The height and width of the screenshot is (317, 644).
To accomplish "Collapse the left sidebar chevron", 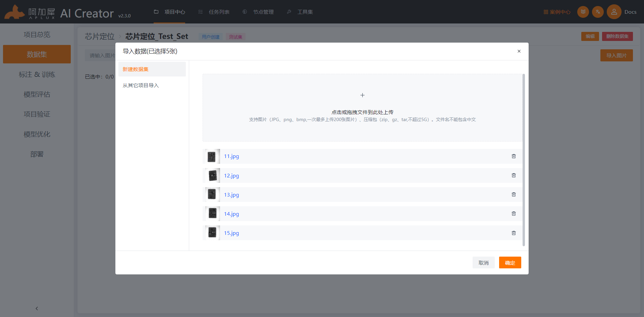I will [37, 308].
